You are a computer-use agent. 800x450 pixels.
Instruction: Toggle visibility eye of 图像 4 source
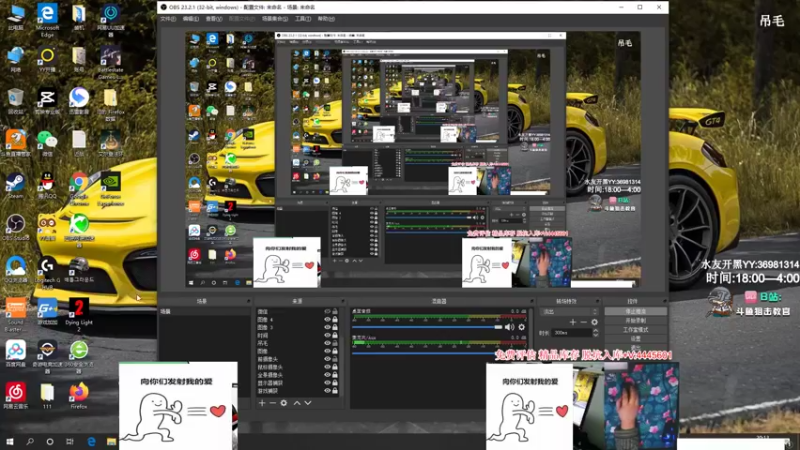(328, 319)
